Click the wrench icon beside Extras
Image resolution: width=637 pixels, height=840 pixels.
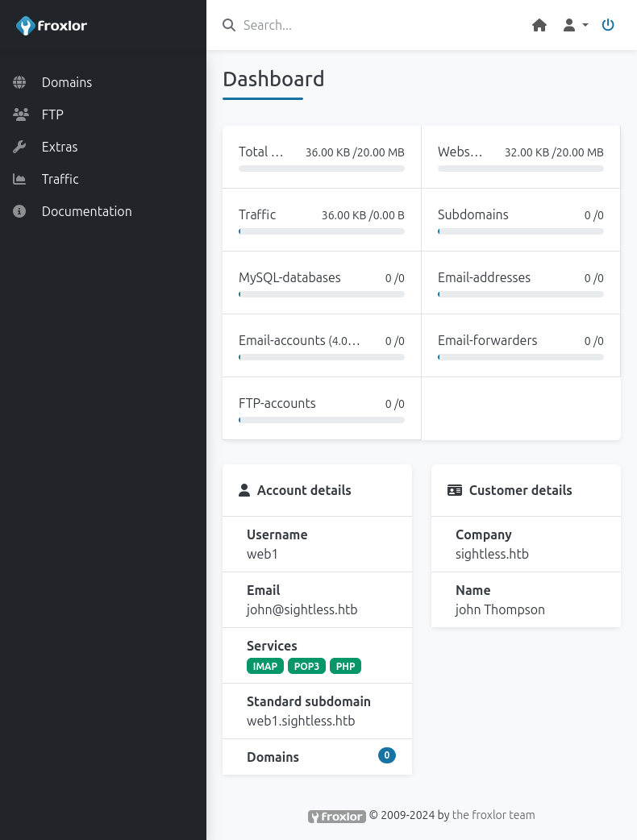pos(20,147)
